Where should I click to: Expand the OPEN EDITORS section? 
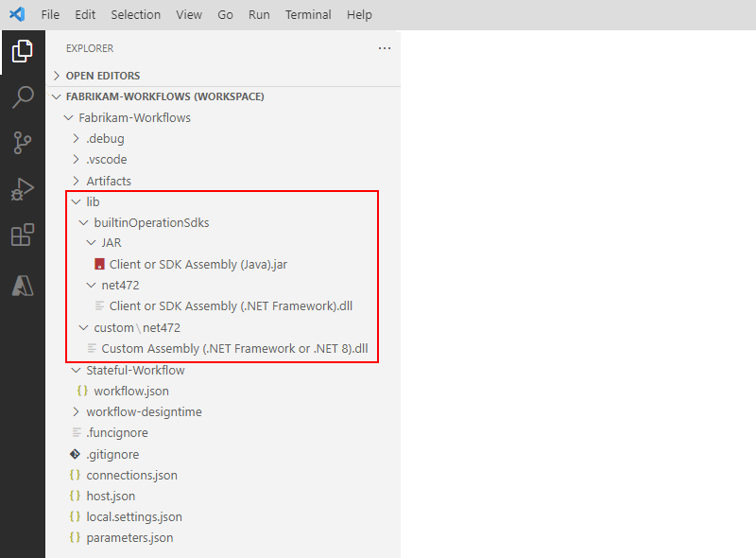click(102, 75)
